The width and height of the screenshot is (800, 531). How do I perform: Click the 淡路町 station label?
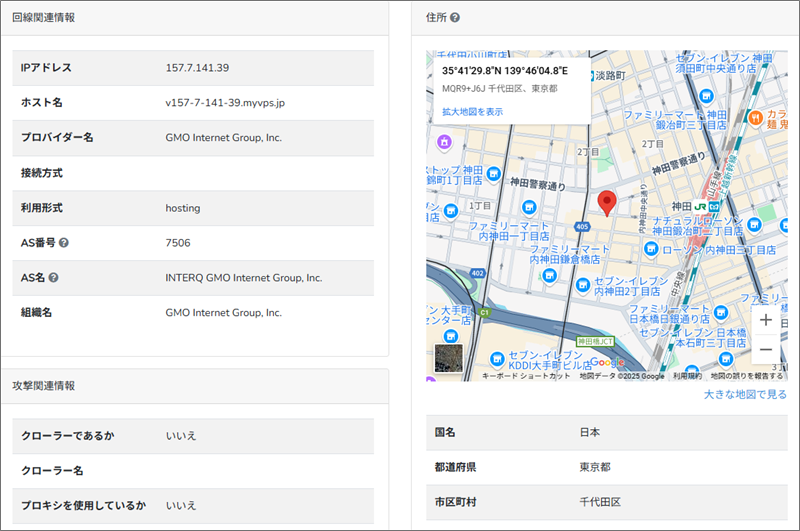point(610,75)
